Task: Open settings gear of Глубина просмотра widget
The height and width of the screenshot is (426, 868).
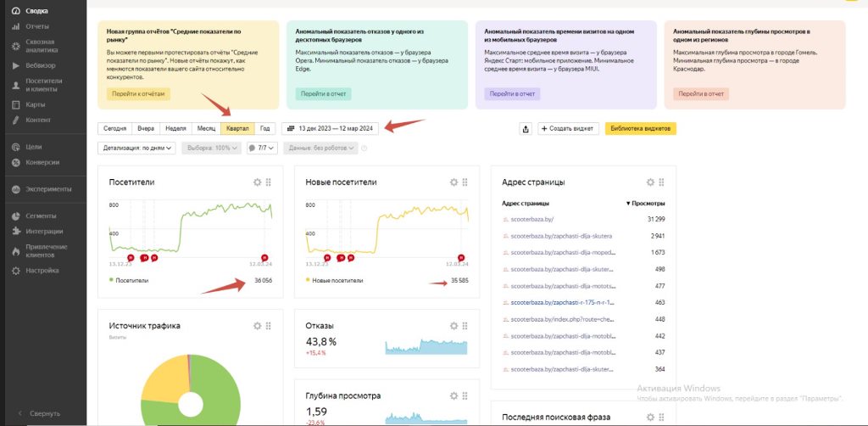Action: [453, 395]
